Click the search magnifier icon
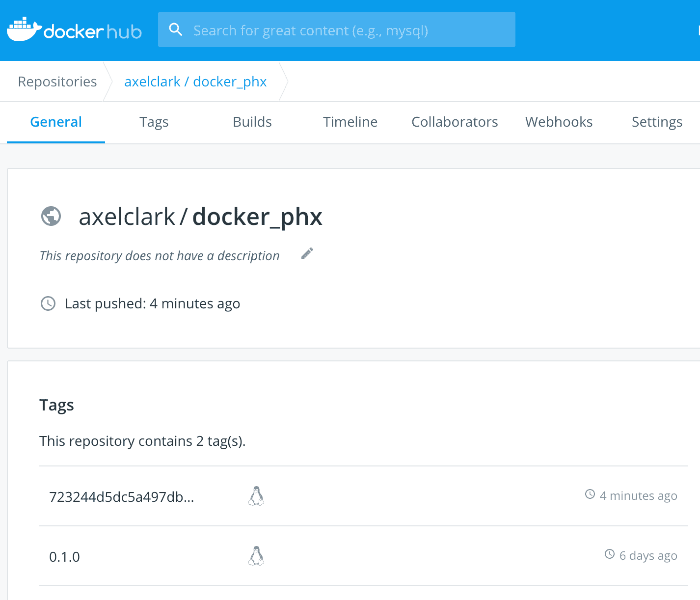The height and width of the screenshot is (600, 700). [176, 29]
